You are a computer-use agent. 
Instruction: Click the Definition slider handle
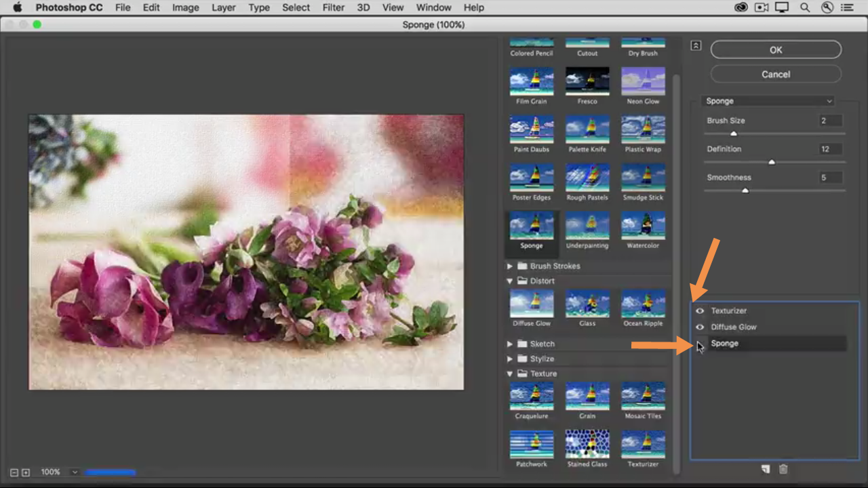(x=772, y=162)
